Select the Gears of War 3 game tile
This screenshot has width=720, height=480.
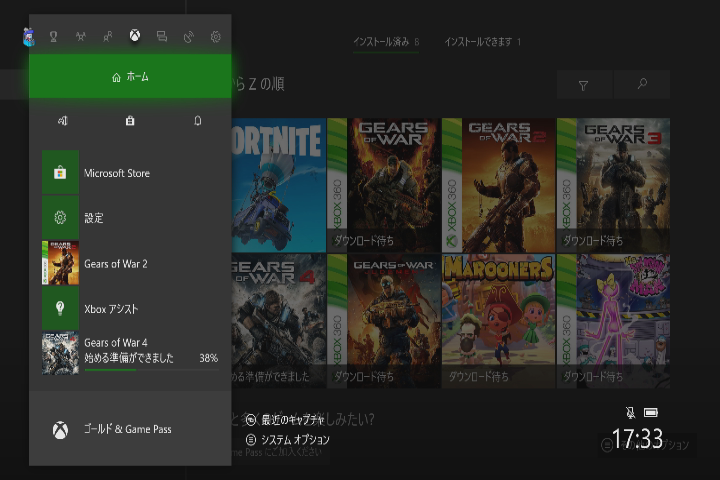(613, 185)
